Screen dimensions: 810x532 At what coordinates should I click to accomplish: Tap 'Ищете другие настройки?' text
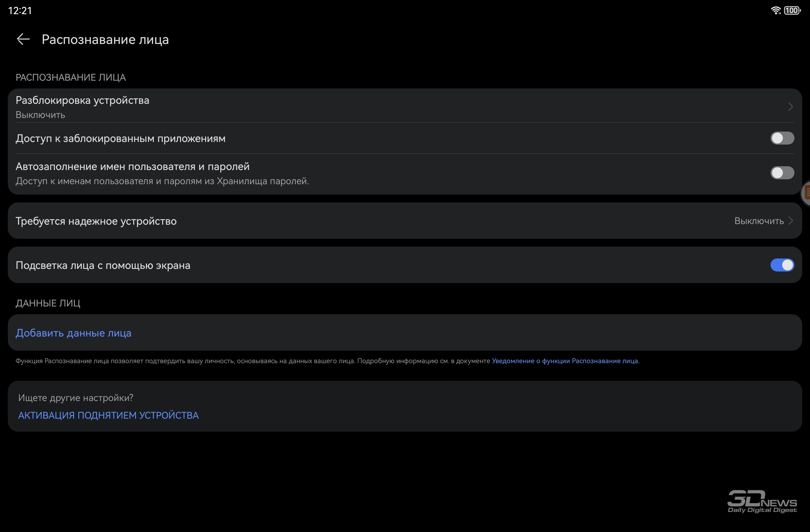click(x=76, y=398)
